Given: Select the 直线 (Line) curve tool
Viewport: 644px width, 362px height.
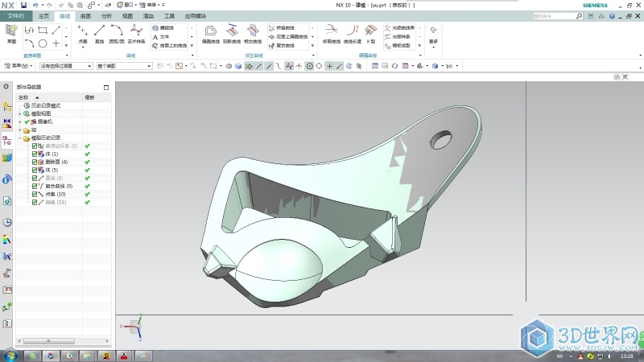Looking at the screenshot, I should point(99,34).
